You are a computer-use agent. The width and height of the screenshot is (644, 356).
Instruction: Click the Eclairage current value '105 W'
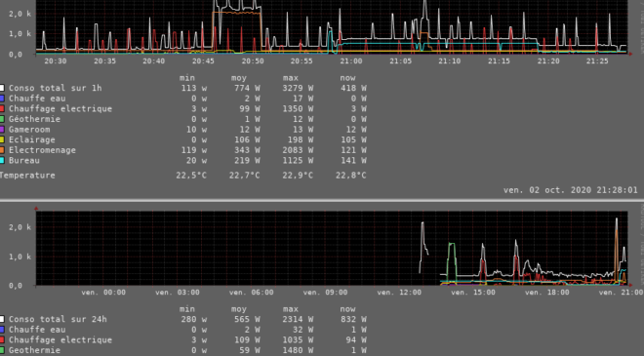click(353, 139)
